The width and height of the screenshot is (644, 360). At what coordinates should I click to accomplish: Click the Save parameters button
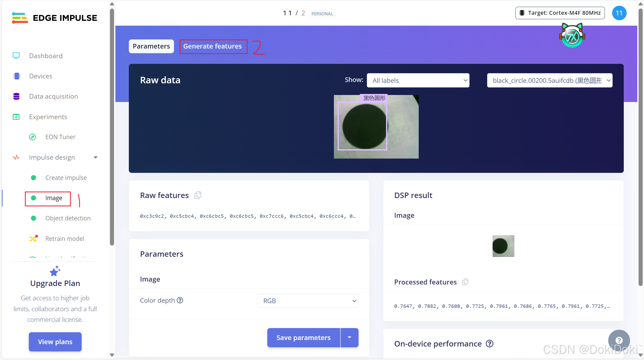pos(303,337)
